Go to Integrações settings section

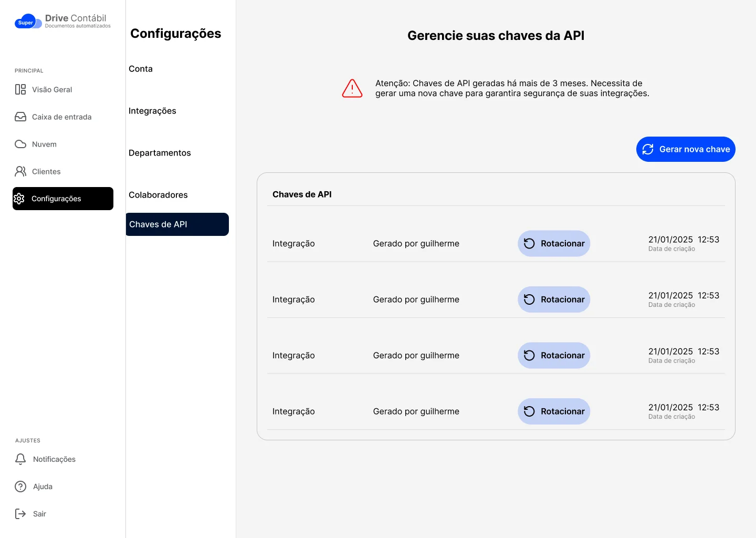pyautogui.click(x=152, y=111)
